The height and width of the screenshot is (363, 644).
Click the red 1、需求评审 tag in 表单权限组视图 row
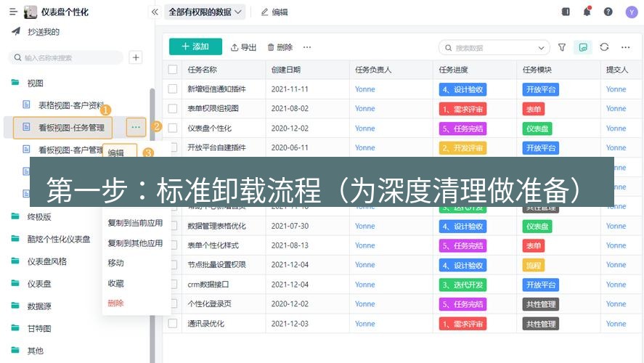tap(462, 109)
